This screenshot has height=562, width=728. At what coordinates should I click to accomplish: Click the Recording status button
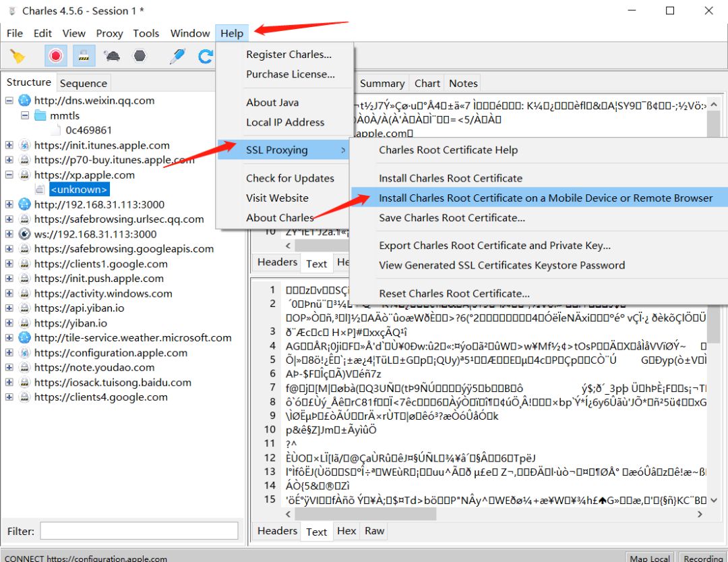[703, 558]
